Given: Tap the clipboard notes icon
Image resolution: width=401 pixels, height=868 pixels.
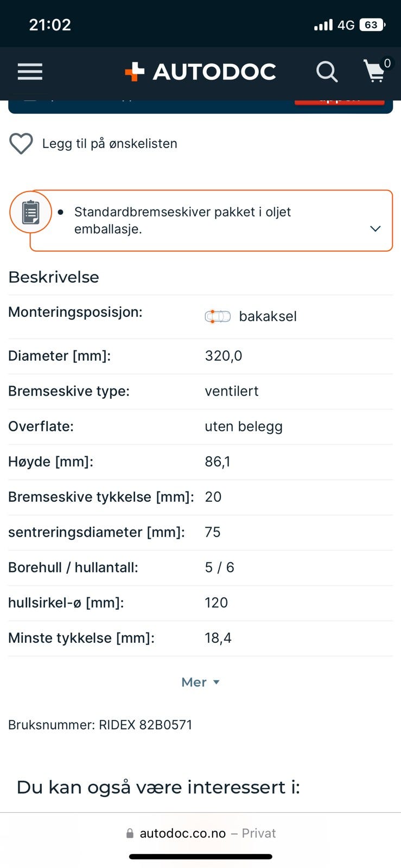Looking at the screenshot, I should 30,212.
